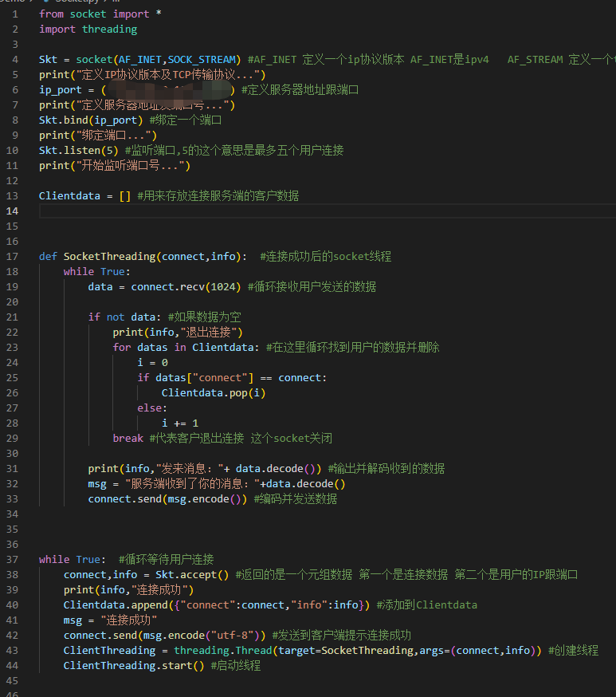Click comment "#监听端口,5的这个意思是最多五个用户连接"
The width and height of the screenshot is (616, 697).
point(234,150)
